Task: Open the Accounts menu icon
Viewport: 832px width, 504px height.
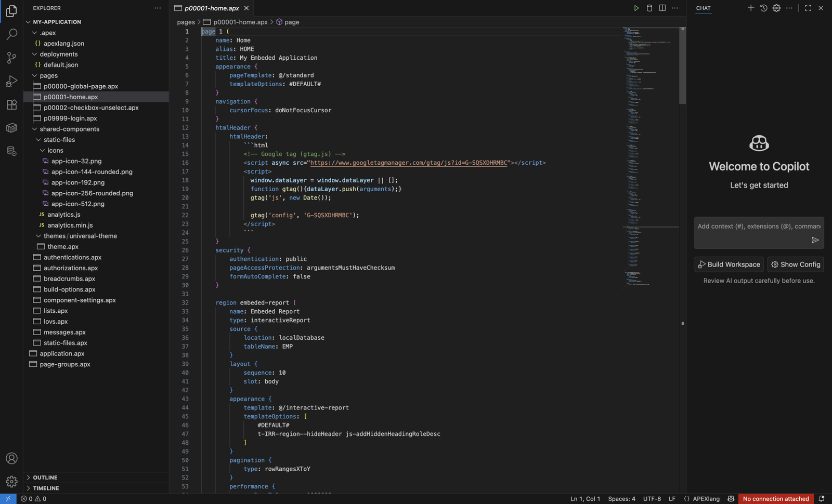Action: coord(11,458)
